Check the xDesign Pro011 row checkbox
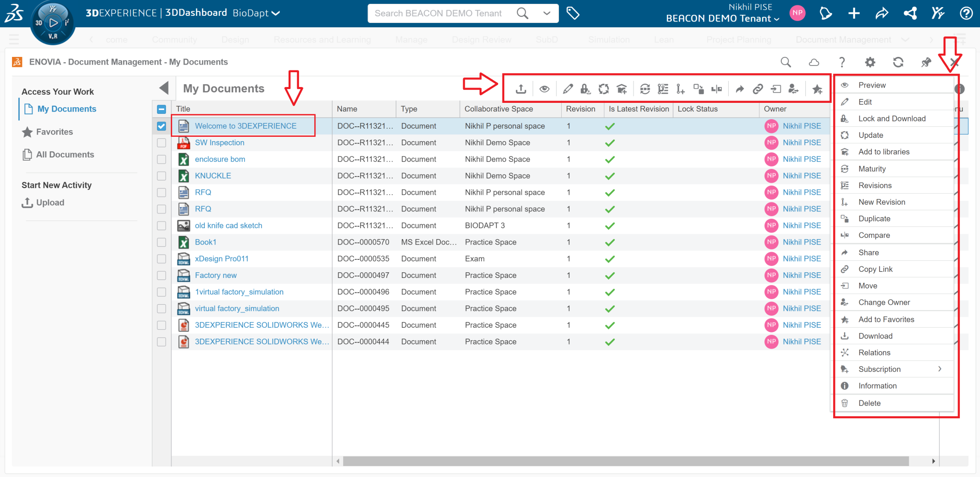 [161, 259]
